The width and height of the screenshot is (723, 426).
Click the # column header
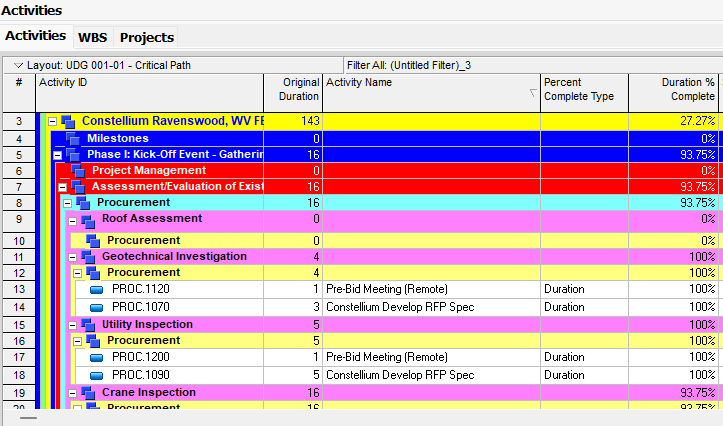click(19, 93)
